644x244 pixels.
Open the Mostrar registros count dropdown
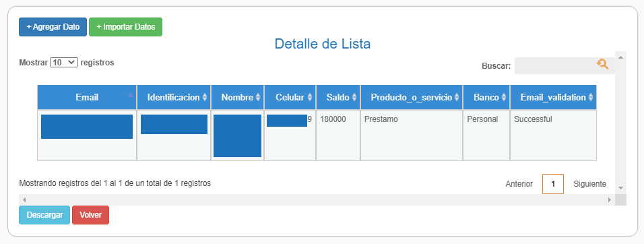(x=64, y=63)
